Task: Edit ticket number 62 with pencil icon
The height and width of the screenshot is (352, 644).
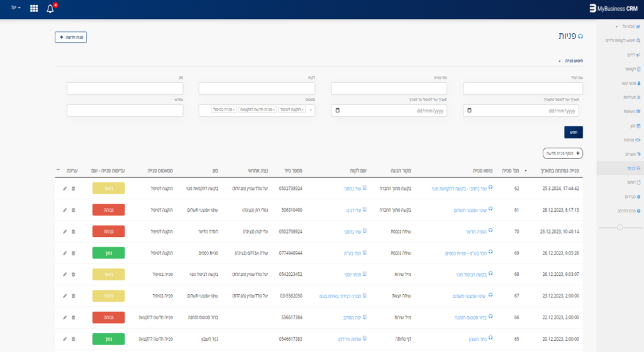Action: click(65, 189)
